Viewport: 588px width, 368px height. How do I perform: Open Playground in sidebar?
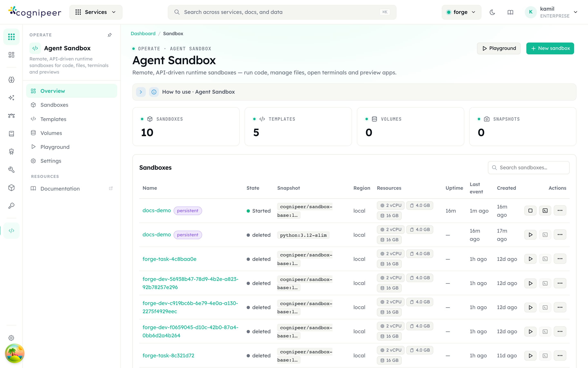point(72,147)
